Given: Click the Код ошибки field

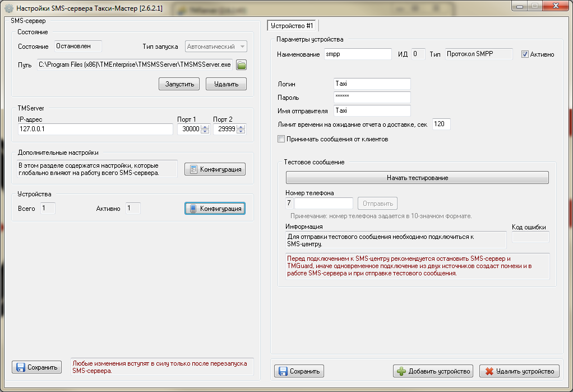Looking at the screenshot, I should point(530,237).
